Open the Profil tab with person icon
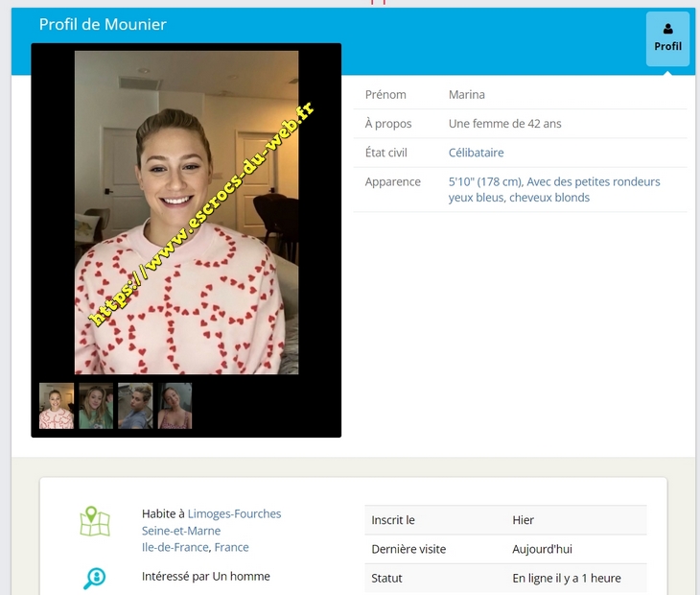The width and height of the screenshot is (700, 595). pos(667,38)
